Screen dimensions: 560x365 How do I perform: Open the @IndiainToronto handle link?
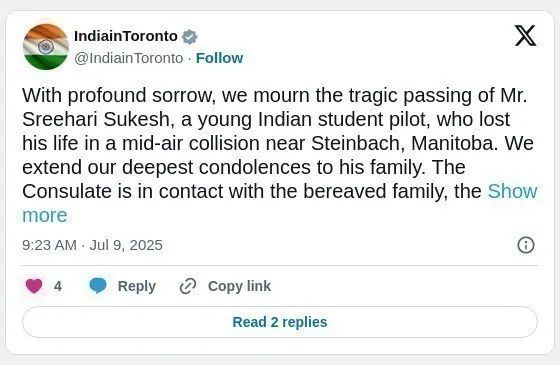pos(129,58)
